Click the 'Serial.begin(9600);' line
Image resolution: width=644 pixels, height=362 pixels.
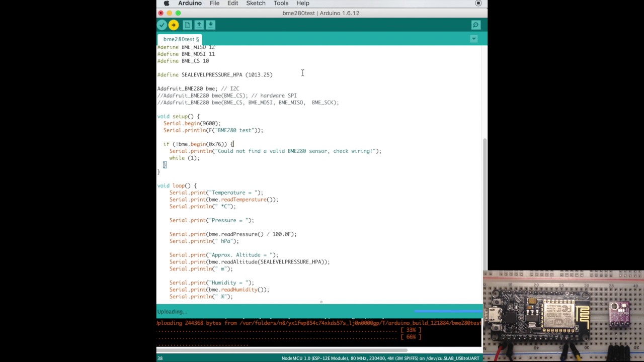click(192, 123)
